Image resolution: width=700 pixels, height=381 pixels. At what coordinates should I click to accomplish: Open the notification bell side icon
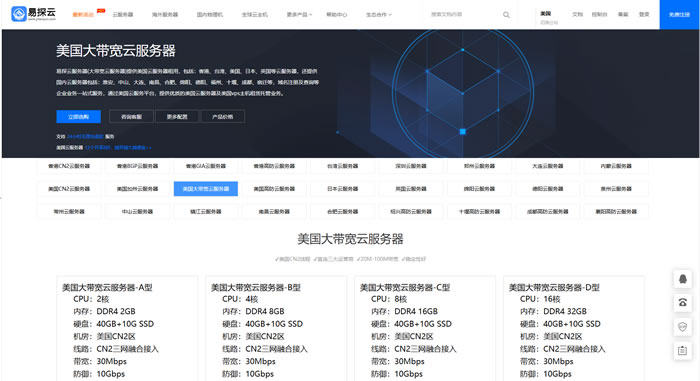(682, 279)
